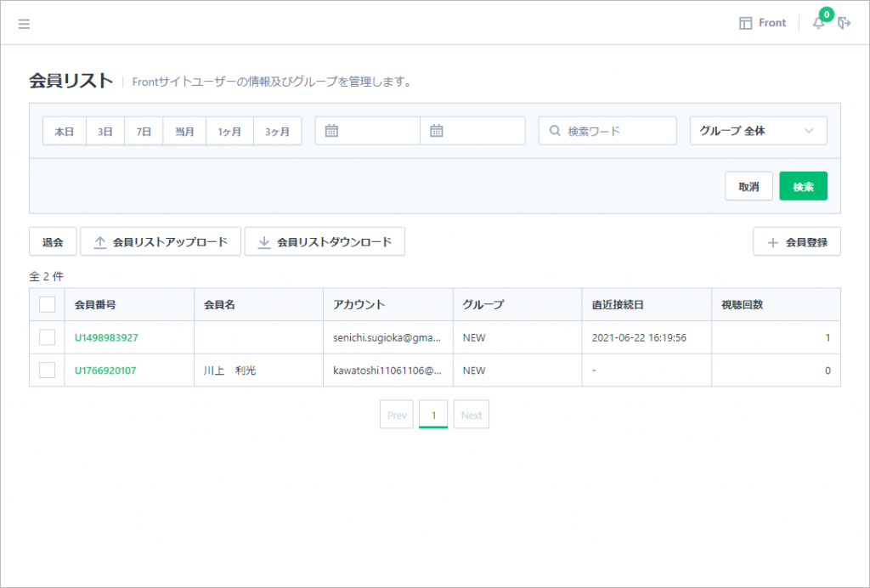Open the start date calendar picker
This screenshot has height=588, width=870.
332,131
